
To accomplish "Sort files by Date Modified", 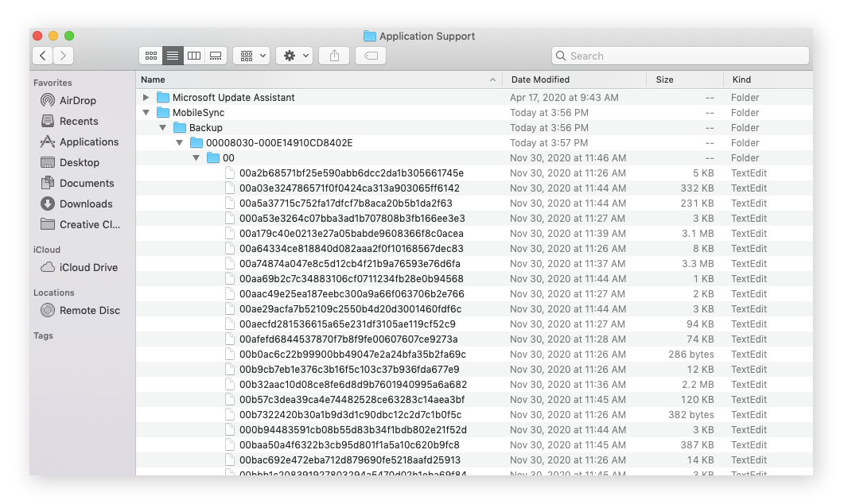I will click(542, 79).
